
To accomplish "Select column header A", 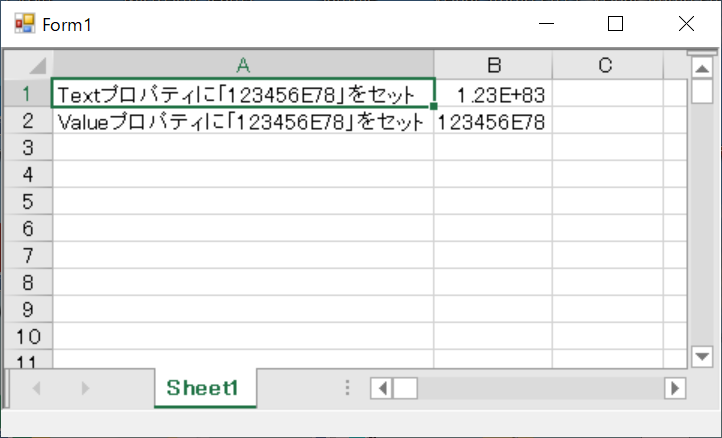I will pos(243,65).
